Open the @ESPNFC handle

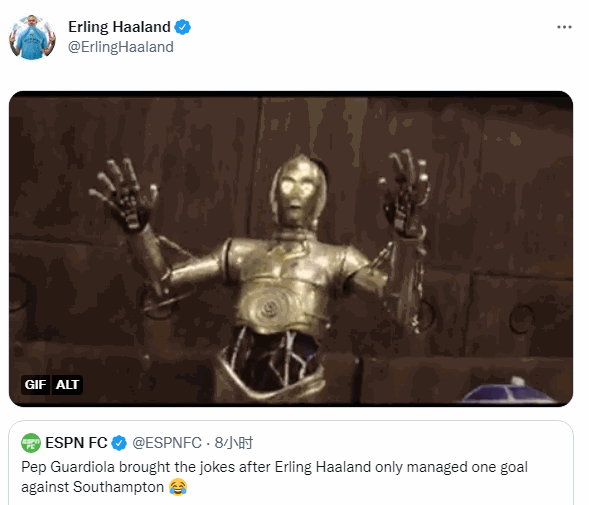167,443
